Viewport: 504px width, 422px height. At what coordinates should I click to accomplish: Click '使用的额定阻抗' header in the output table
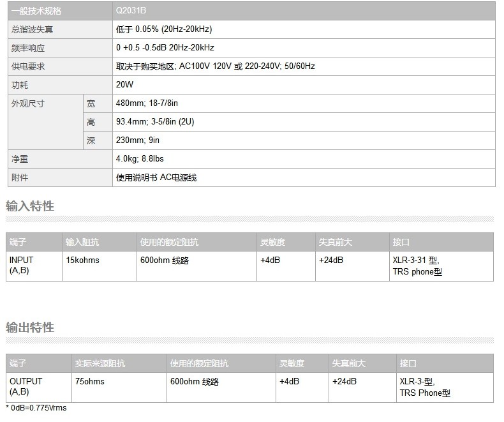click(221, 363)
